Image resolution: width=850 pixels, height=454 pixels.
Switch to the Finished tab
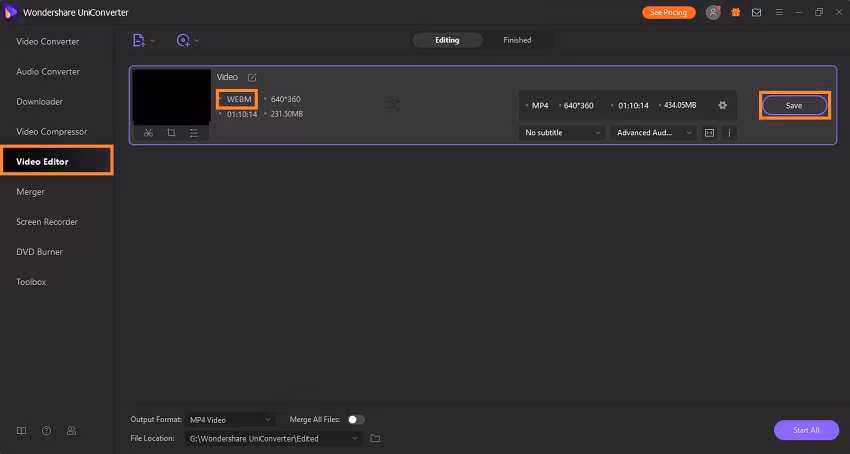(517, 40)
